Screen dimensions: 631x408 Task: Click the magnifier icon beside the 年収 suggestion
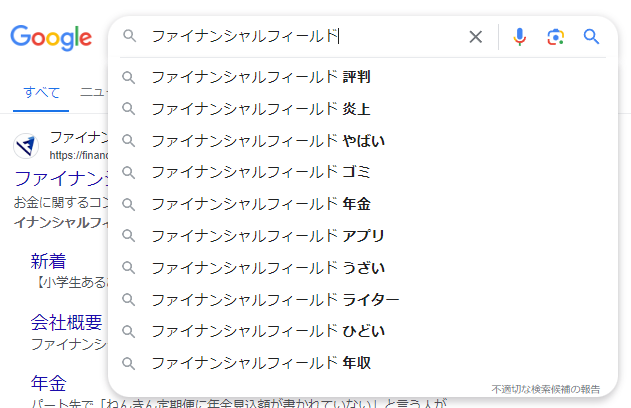[x=128, y=363]
